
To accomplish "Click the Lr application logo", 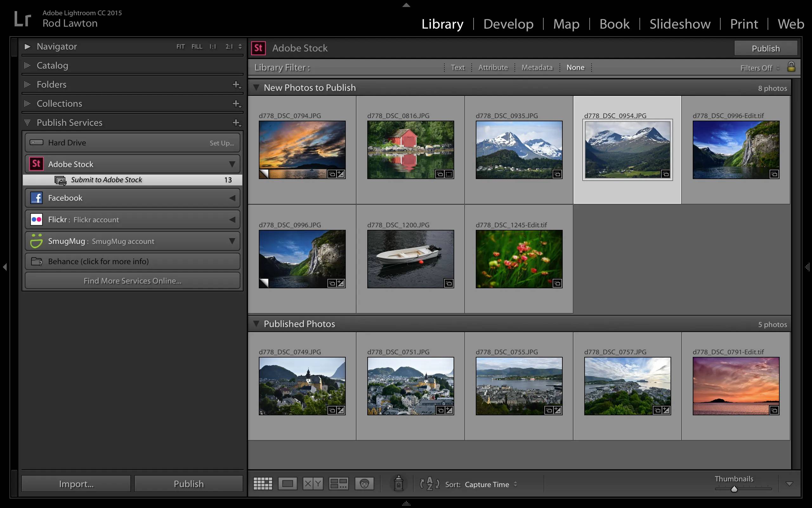I will click(23, 19).
